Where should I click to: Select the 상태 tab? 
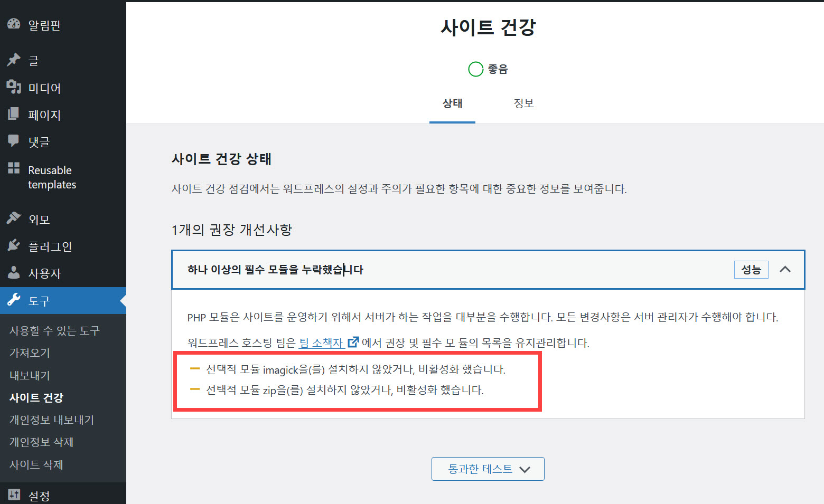(452, 103)
